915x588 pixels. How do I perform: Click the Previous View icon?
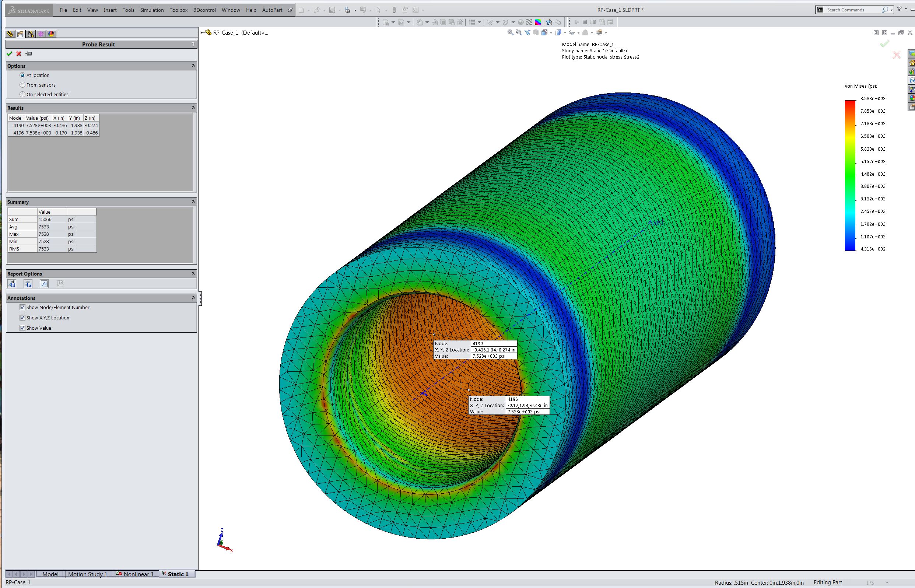(527, 33)
